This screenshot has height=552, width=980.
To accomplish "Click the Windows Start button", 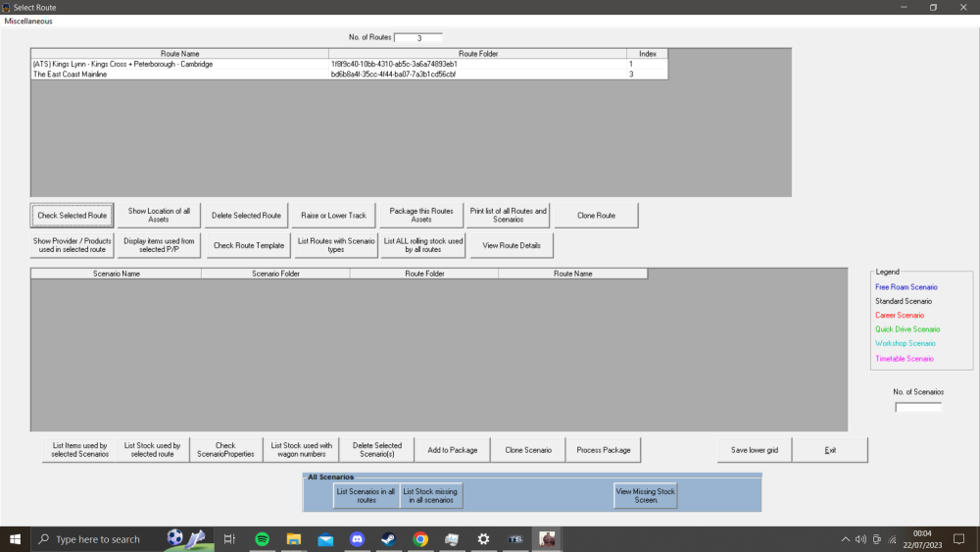I will coord(15,539).
